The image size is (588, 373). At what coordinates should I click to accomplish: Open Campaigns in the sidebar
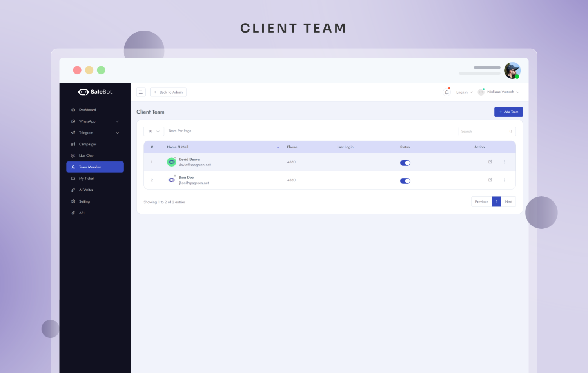coord(88,144)
